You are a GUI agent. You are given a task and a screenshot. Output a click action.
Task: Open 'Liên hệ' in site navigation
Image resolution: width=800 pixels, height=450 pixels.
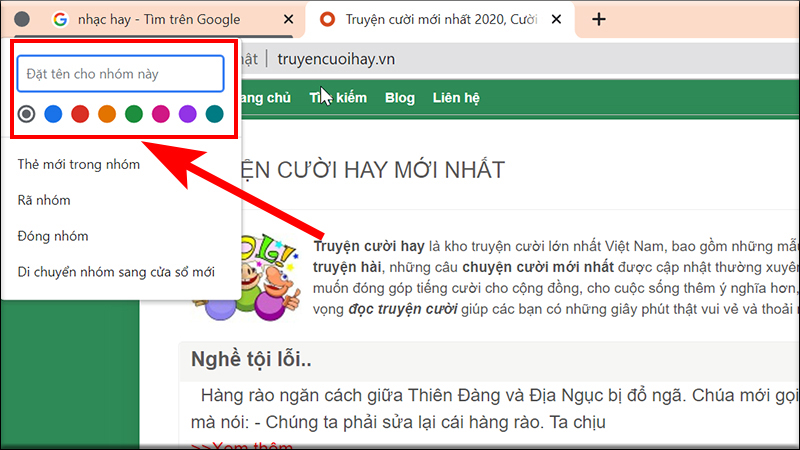coord(456,97)
